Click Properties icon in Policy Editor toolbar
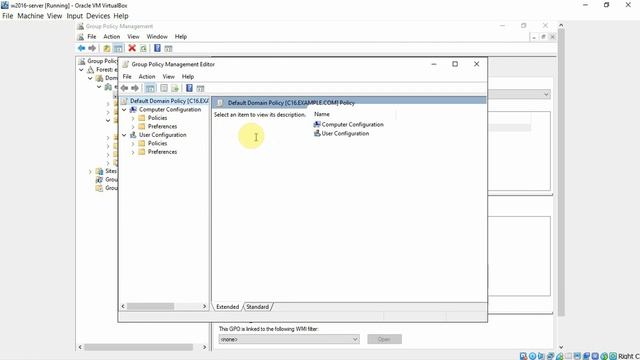Viewport: 640px width, 360px height. click(164, 88)
